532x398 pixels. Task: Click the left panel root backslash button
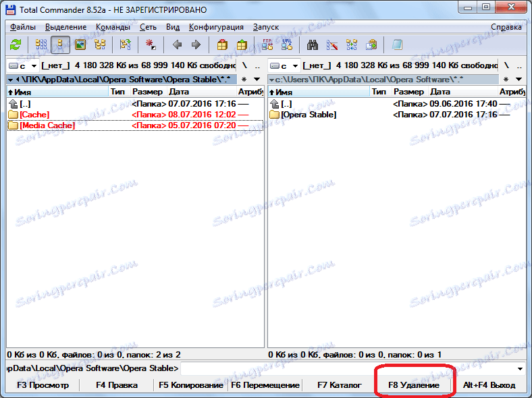tap(244, 65)
